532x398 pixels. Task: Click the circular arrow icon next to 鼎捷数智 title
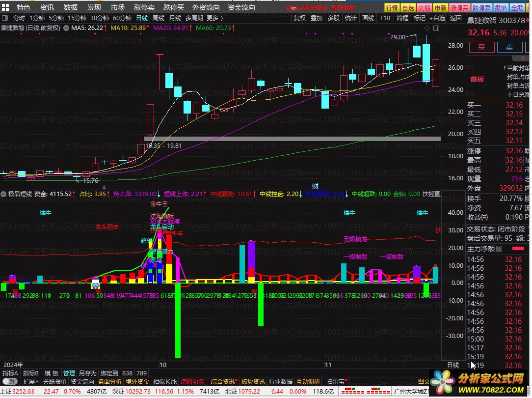tap(66, 28)
